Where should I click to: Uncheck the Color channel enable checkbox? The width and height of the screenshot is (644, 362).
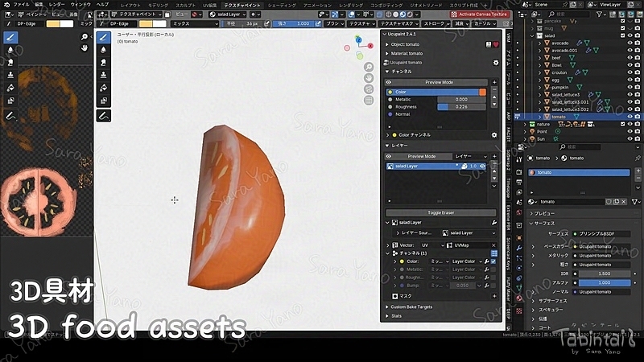coord(493,261)
